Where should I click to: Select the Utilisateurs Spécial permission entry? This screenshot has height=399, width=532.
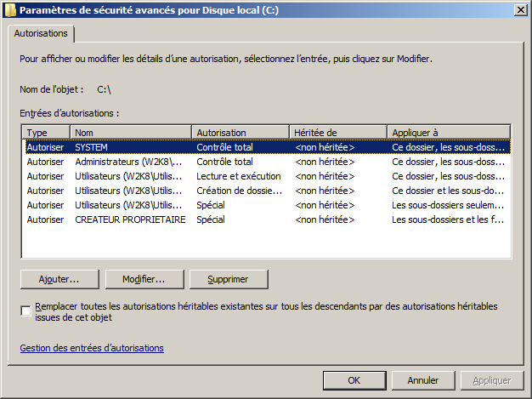pos(127,205)
